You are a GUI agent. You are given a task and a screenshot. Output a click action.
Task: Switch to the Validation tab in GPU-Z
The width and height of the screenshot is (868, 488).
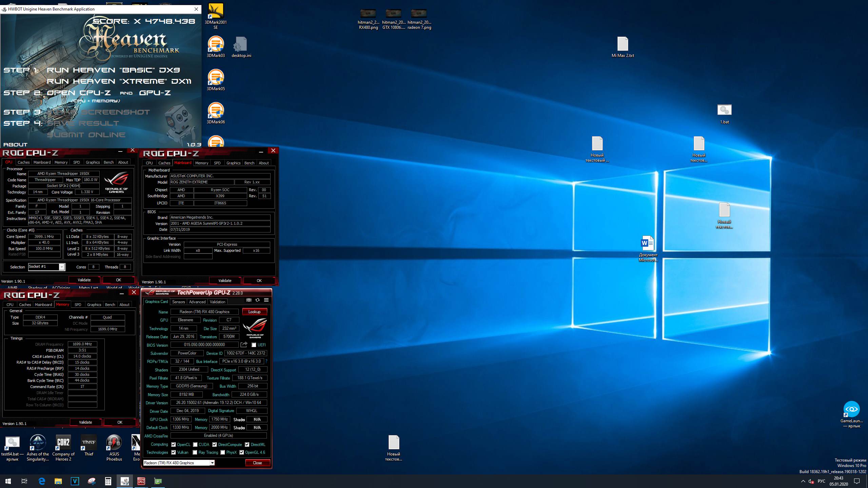coord(217,302)
